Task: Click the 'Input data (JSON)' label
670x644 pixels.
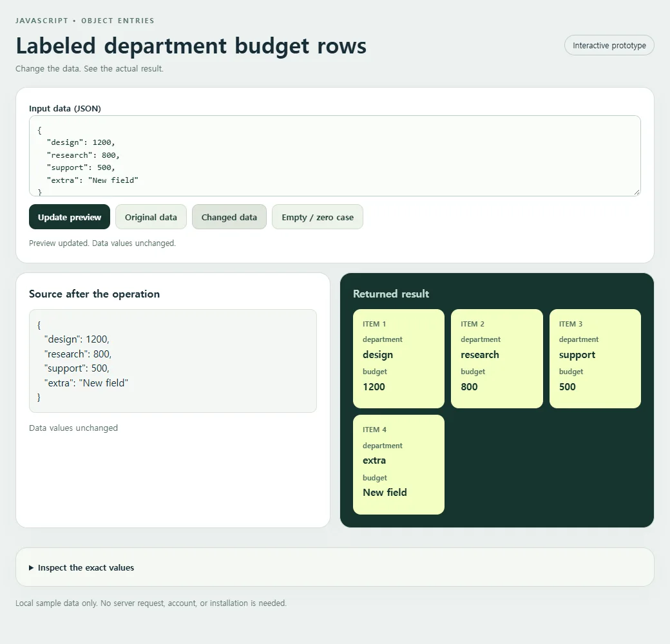Action: (x=65, y=108)
